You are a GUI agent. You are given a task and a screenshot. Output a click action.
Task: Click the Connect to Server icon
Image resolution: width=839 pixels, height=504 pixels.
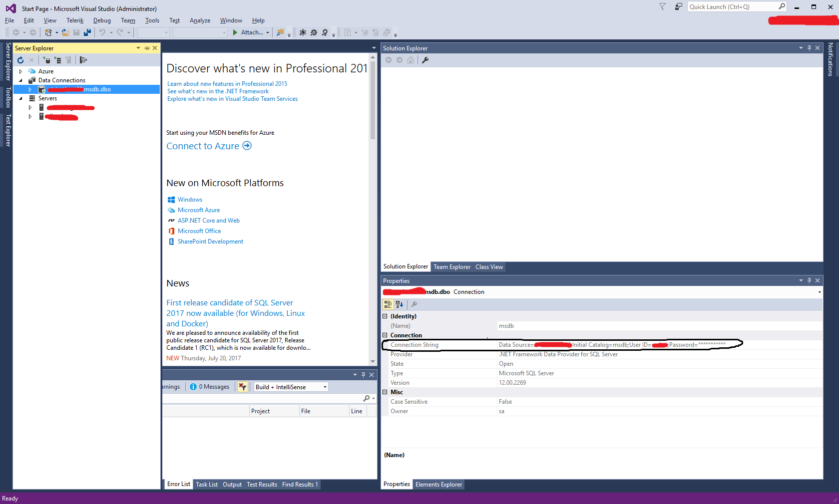point(57,60)
